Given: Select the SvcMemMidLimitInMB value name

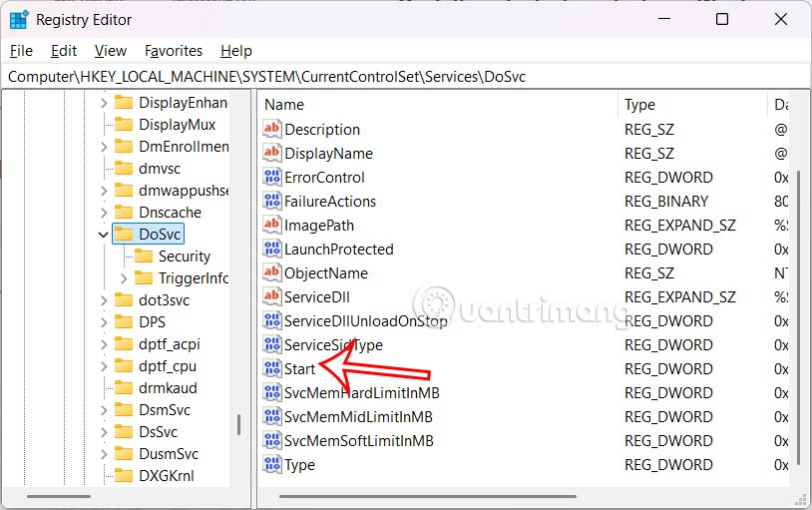Looking at the screenshot, I should pos(358,417).
